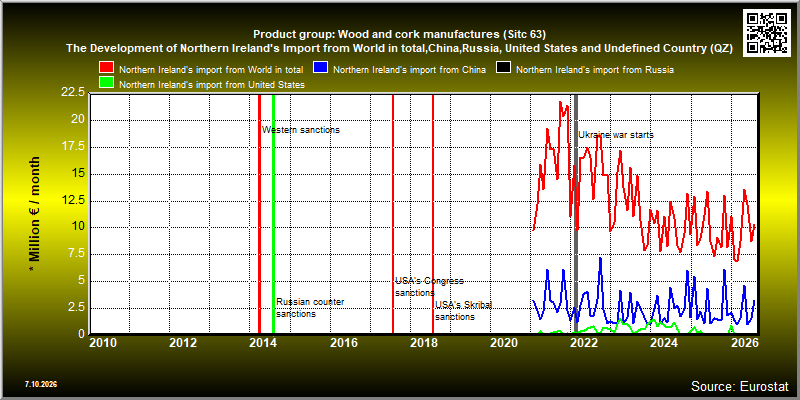Viewport: 800px width, 400px height.
Task: Click the y-axis value 20
Action: (x=79, y=120)
